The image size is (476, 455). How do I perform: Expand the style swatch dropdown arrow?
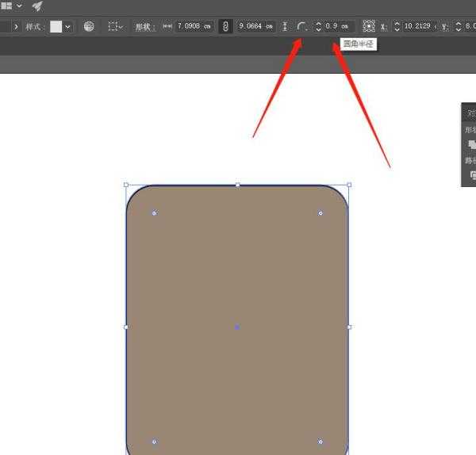(x=67, y=26)
